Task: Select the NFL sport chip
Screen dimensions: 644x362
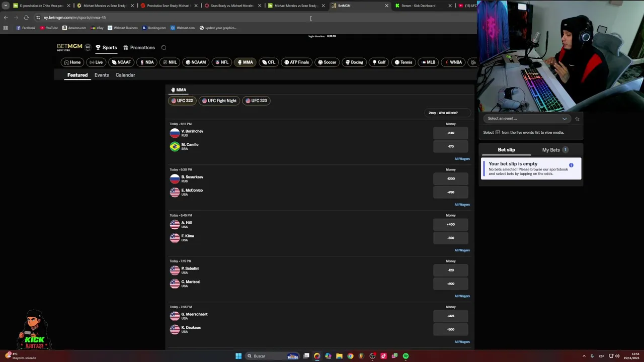Action: (221, 62)
